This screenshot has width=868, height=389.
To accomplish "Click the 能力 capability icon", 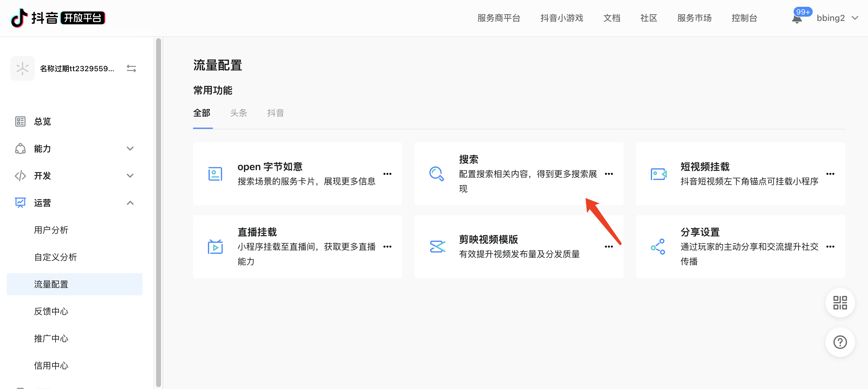I will (x=20, y=149).
